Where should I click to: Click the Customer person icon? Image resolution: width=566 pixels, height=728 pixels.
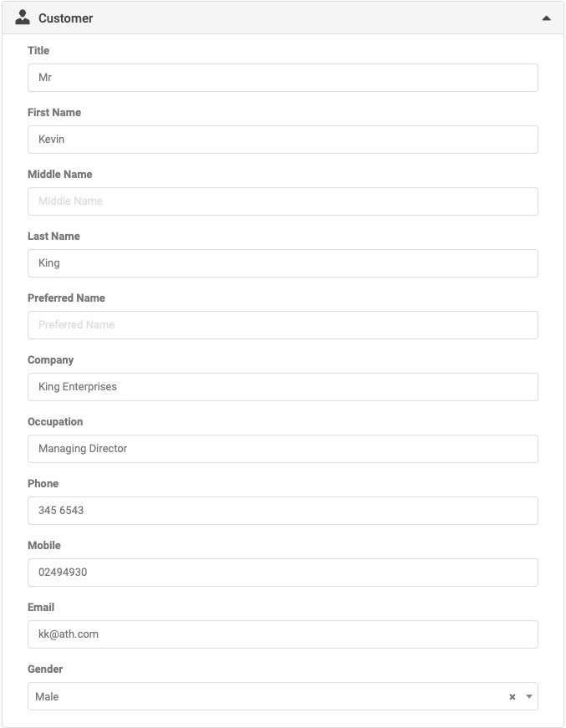point(23,18)
